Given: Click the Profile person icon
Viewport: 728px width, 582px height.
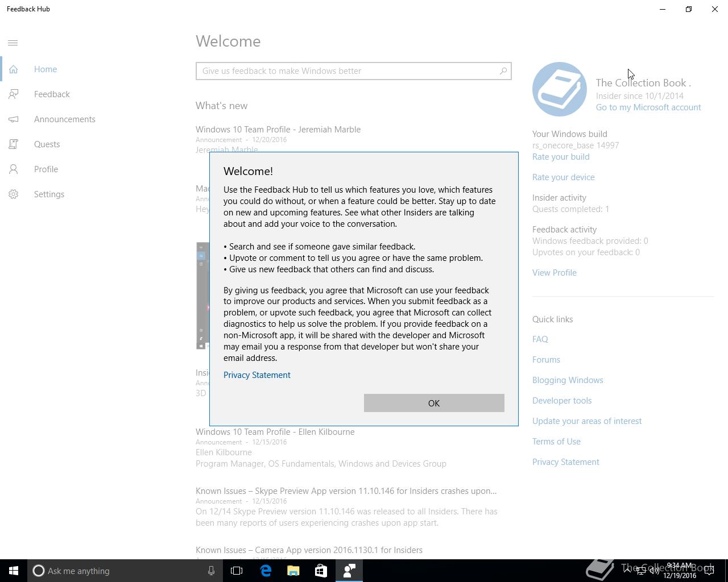Looking at the screenshot, I should pyautogui.click(x=13, y=169).
